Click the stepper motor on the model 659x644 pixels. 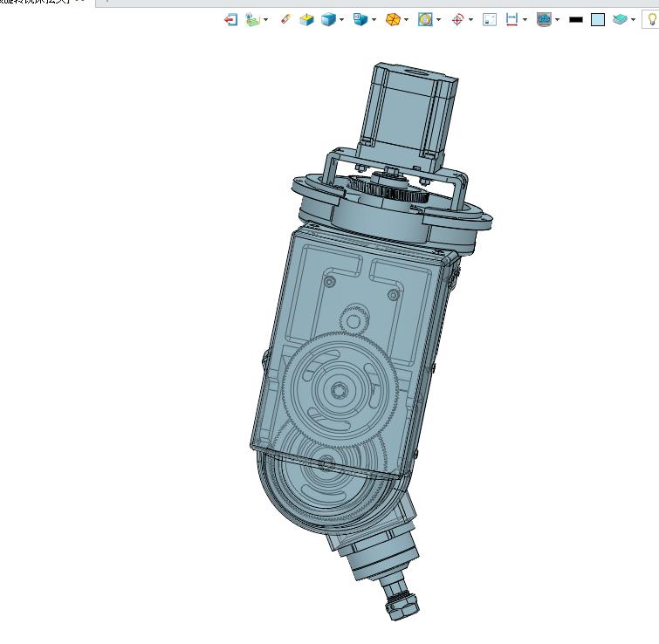point(408,115)
